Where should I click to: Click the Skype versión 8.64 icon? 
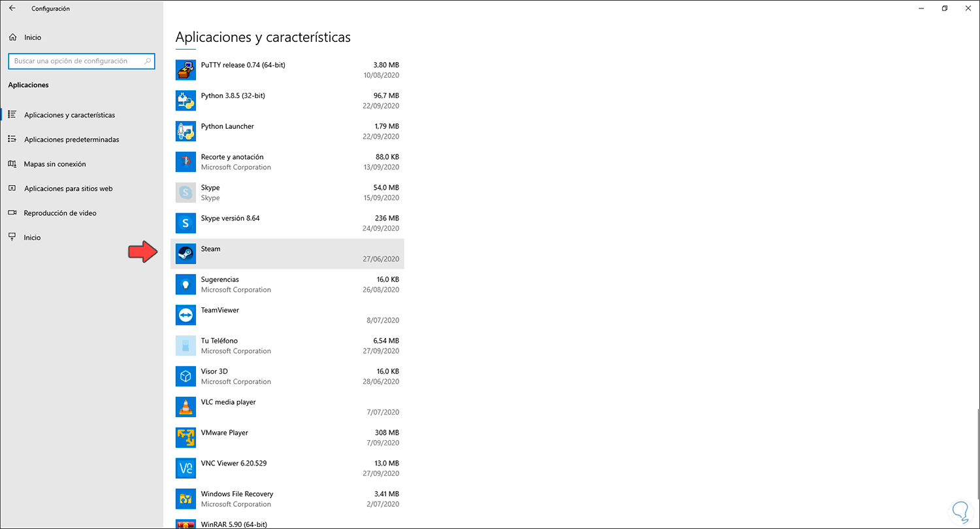186,223
